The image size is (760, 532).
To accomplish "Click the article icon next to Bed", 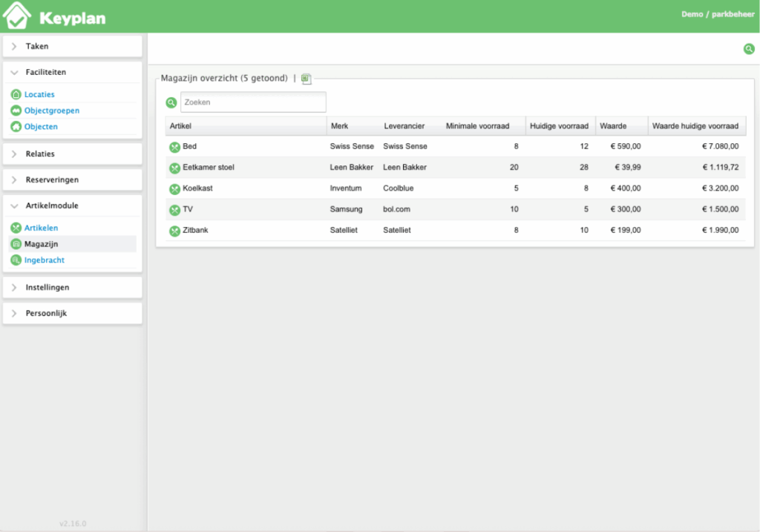I will pos(174,147).
